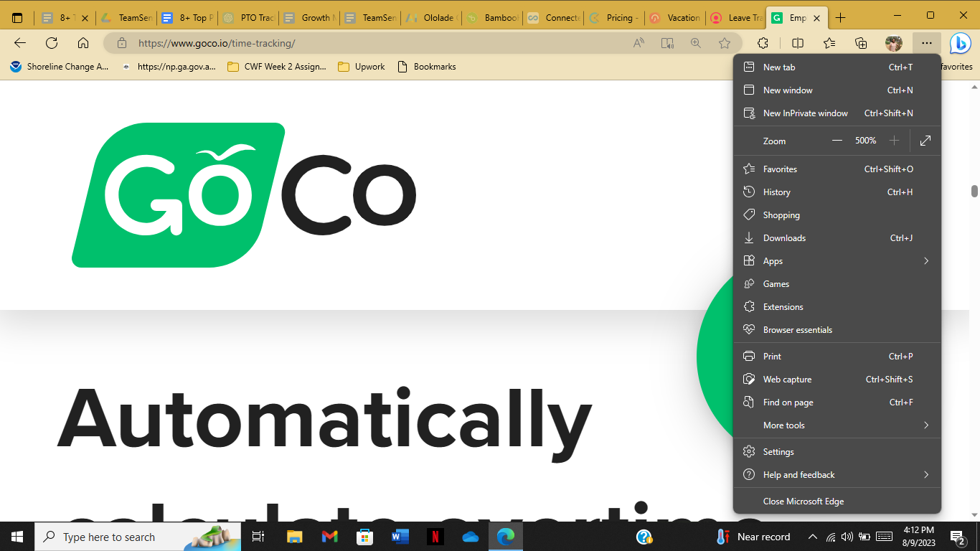
Task: Open New InPrivate window
Action: click(805, 113)
